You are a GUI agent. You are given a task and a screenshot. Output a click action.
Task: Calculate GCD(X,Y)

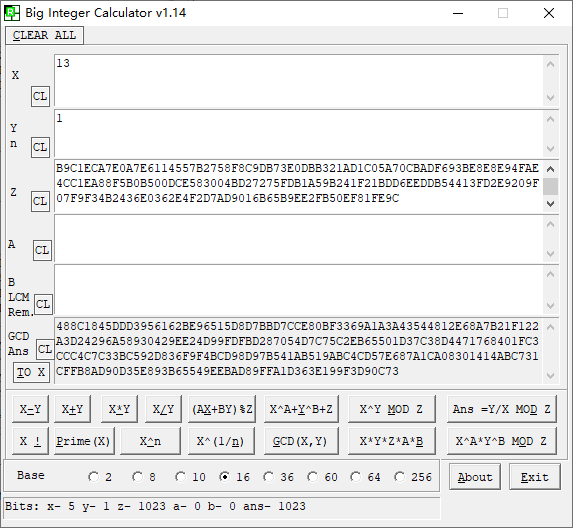(301, 441)
